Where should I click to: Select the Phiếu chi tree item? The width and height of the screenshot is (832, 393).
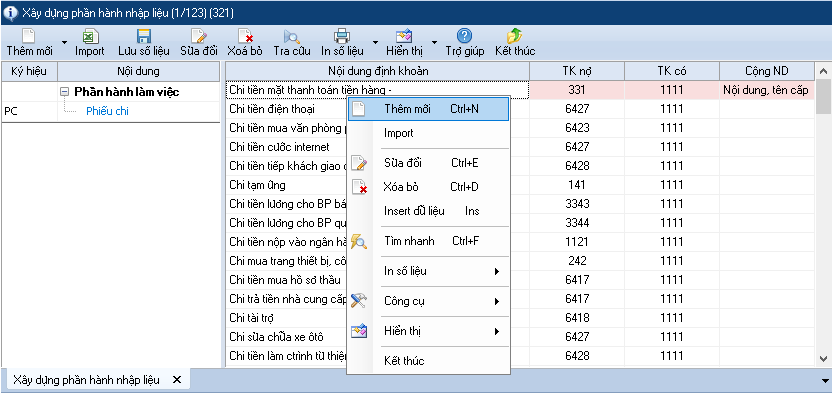(107, 111)
